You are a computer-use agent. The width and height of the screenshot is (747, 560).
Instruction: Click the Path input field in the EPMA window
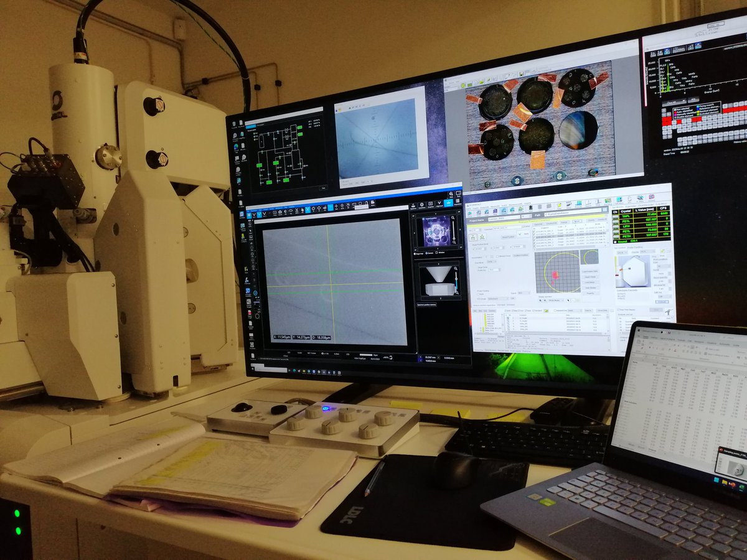(573, 213)
